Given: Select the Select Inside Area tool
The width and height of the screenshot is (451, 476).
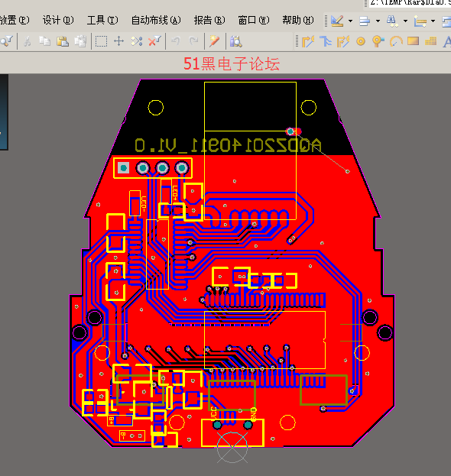Looking at the screenshot, I should 101,41.
